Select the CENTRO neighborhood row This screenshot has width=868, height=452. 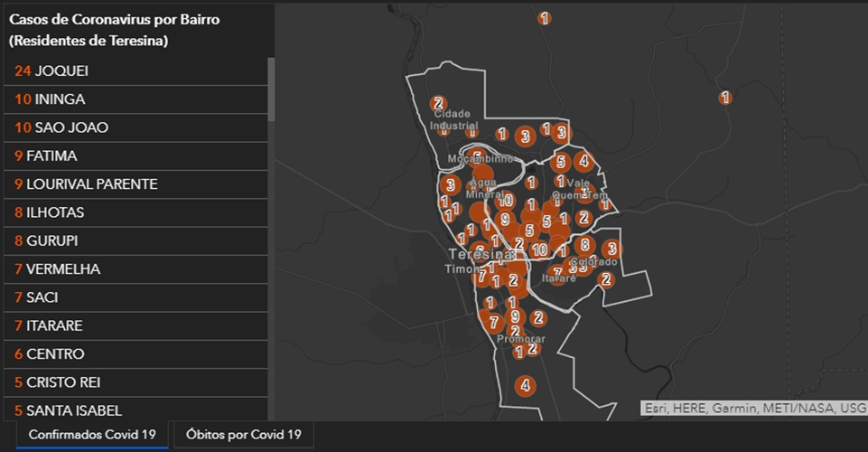[135, 353]
